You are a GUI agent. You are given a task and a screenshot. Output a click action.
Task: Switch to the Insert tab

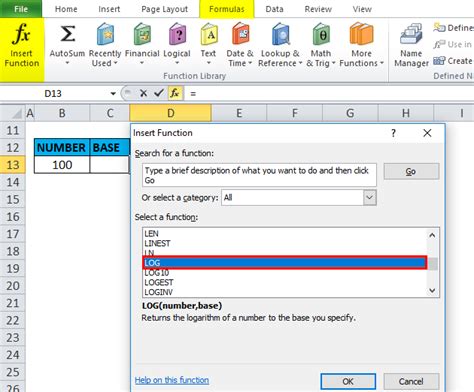point(109,9)
